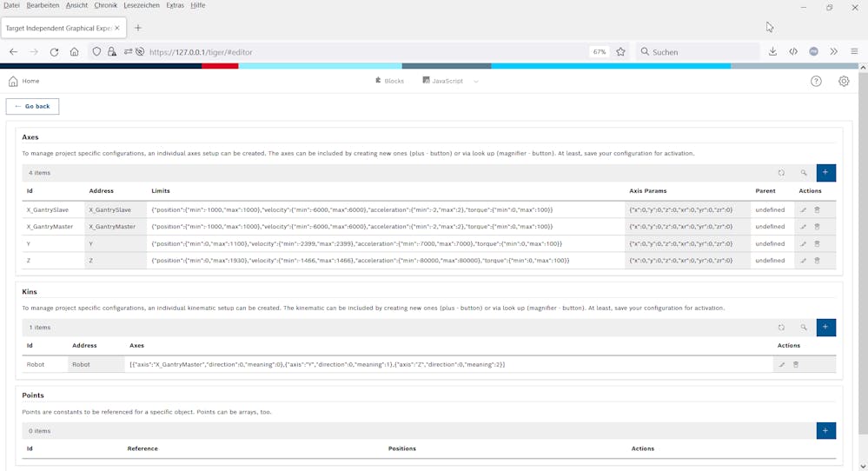This screenshot has width=868, height=471.
Task: Open settings gear in header
Action: click(x=844, y=81)
